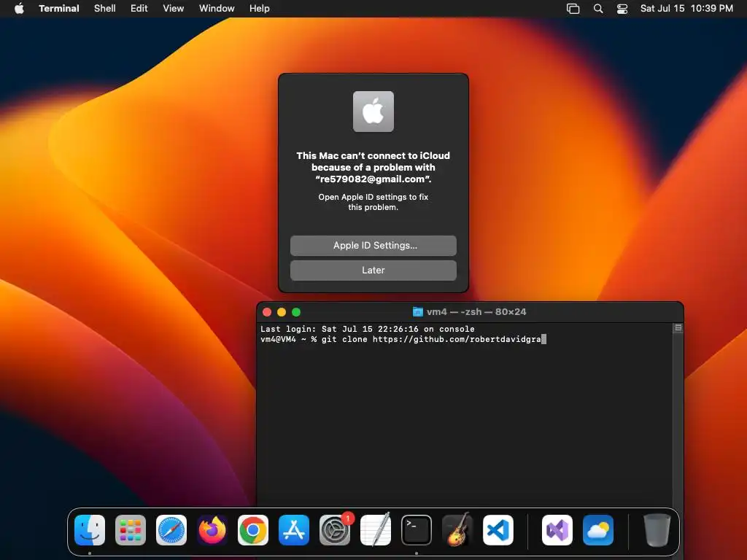Open the Window menu

coord(217,9)
